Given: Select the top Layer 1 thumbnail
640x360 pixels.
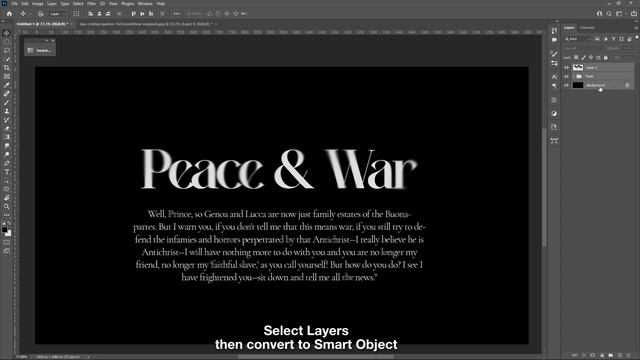Looking at the screenshot, I should pyautogui.click(x=578, y=67).
